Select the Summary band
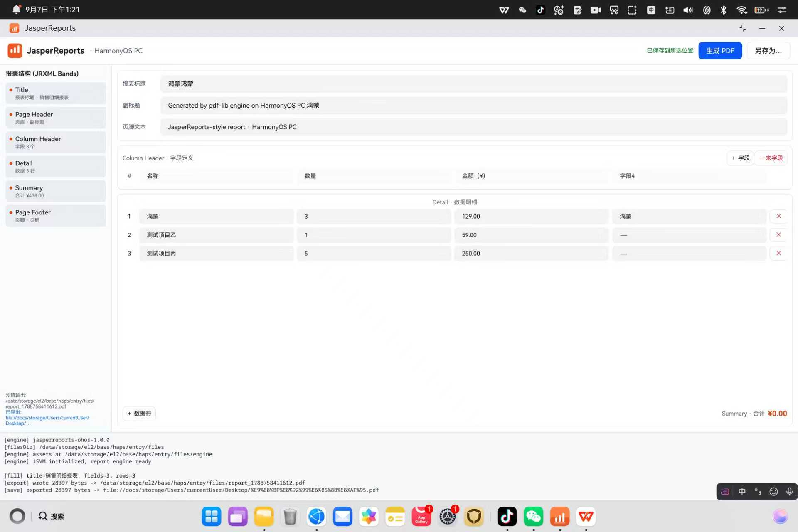Image resolution: width=798 pixels, height=532 pixels. point(56,191)
